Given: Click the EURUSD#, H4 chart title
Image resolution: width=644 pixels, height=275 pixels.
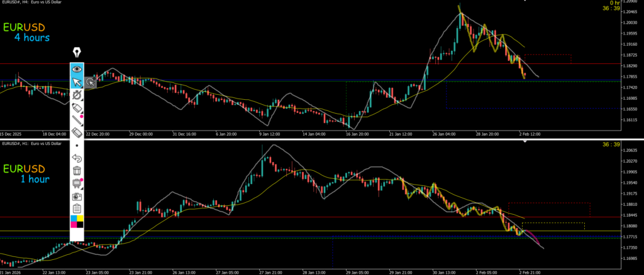Looking at the screenshot, I should pos(31,4).
